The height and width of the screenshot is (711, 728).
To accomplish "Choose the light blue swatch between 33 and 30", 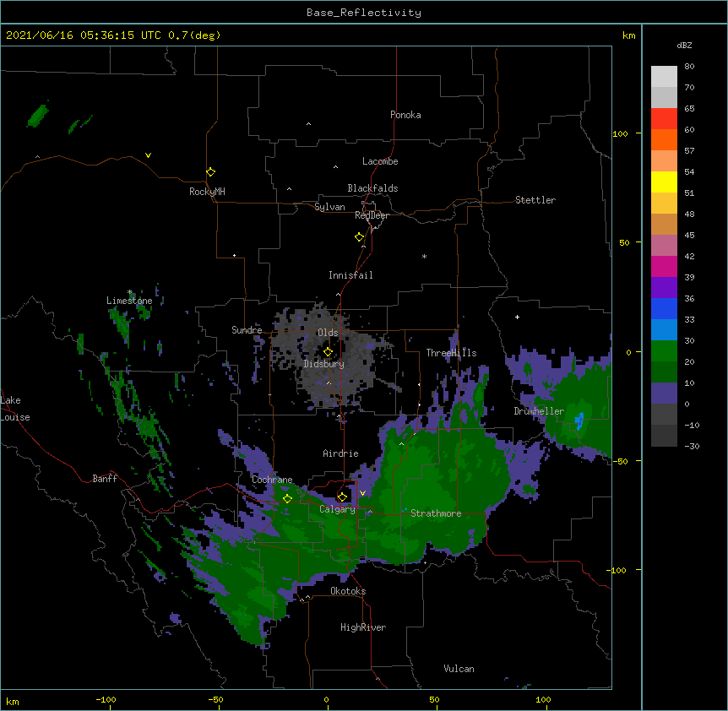I will tap(664, 330).
